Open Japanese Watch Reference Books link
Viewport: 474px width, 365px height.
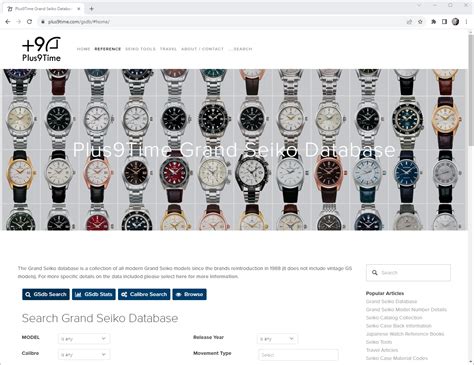pyautogui.click(x=405, y=334)
